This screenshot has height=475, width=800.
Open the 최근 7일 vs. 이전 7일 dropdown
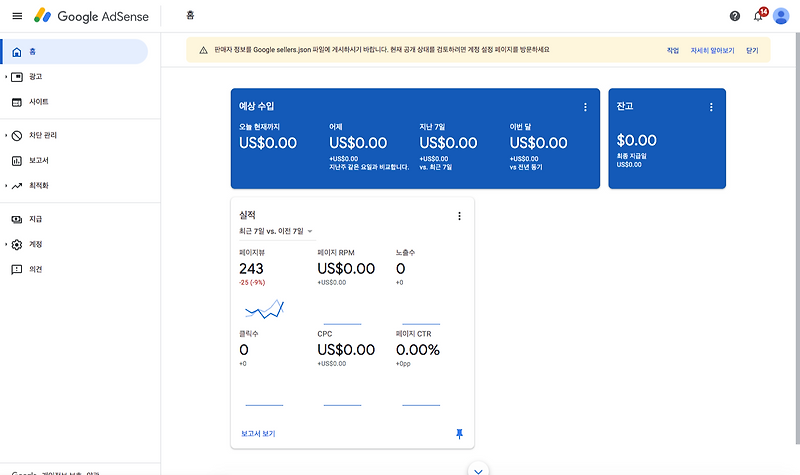coord(277,231)
